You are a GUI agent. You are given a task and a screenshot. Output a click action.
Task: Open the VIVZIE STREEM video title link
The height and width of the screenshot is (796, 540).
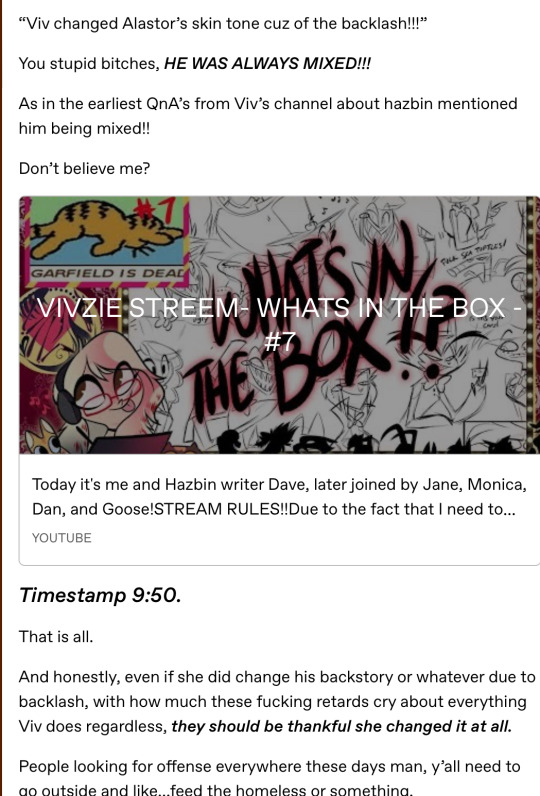[x=279, y=323]
